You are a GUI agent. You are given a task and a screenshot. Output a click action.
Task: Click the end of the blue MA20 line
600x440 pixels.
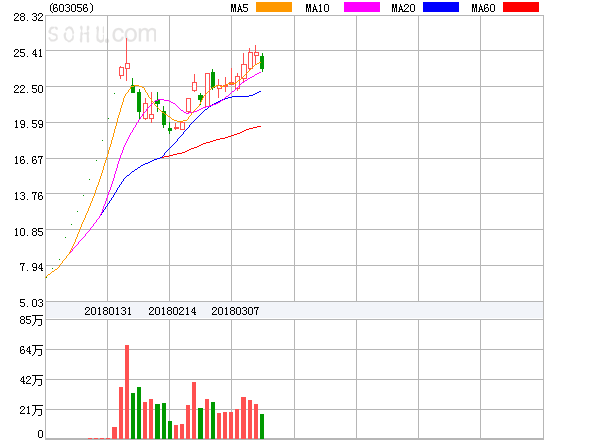pos(261,91)
